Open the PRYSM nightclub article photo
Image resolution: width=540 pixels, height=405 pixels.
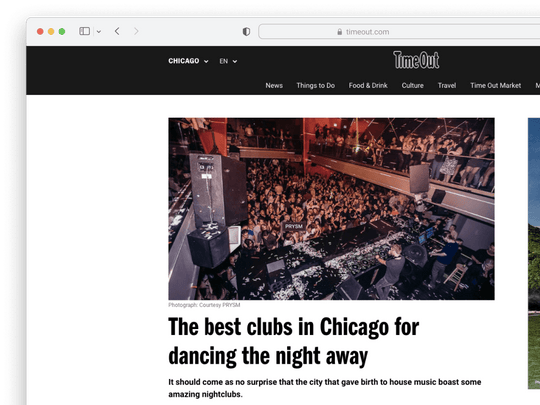coord(331,209)
